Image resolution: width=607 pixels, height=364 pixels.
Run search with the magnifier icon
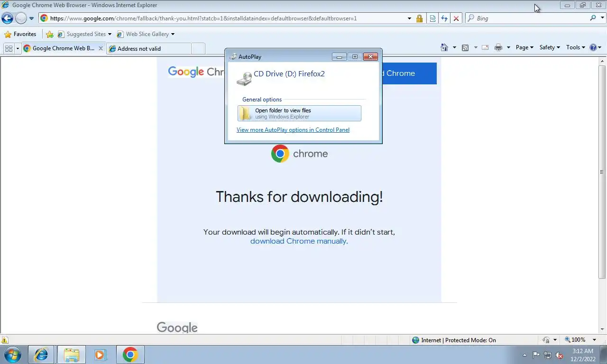[593, 18]
